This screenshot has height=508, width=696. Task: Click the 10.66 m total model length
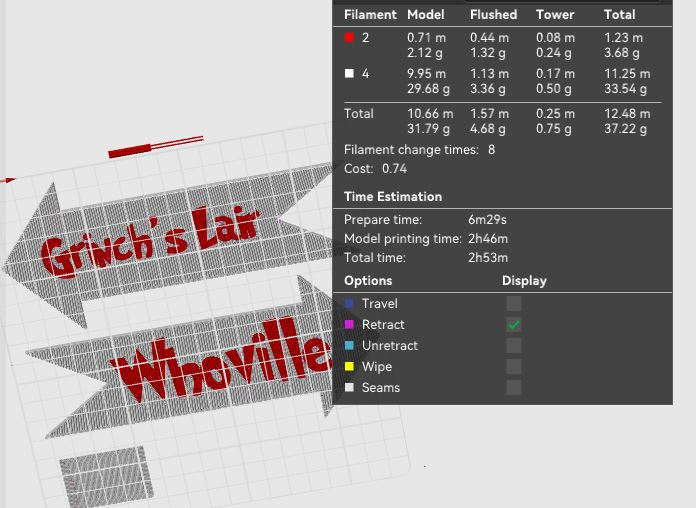(430, 114)
